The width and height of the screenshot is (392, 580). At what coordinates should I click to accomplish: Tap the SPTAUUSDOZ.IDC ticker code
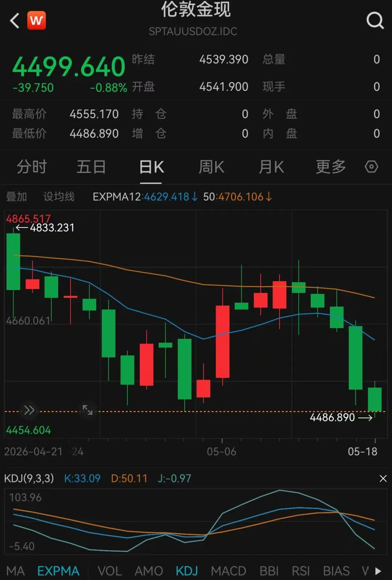point(193,31)
